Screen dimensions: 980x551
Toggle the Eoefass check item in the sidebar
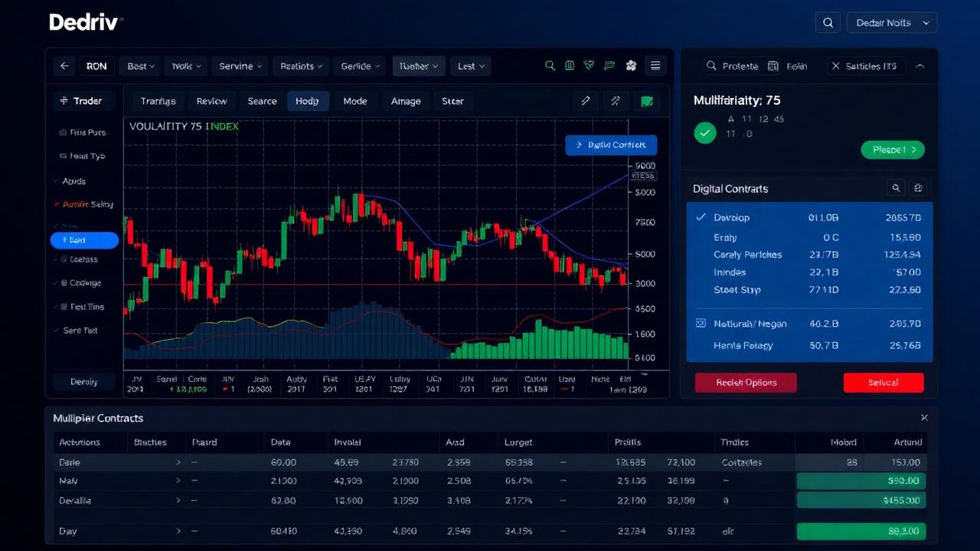[57, 259]
